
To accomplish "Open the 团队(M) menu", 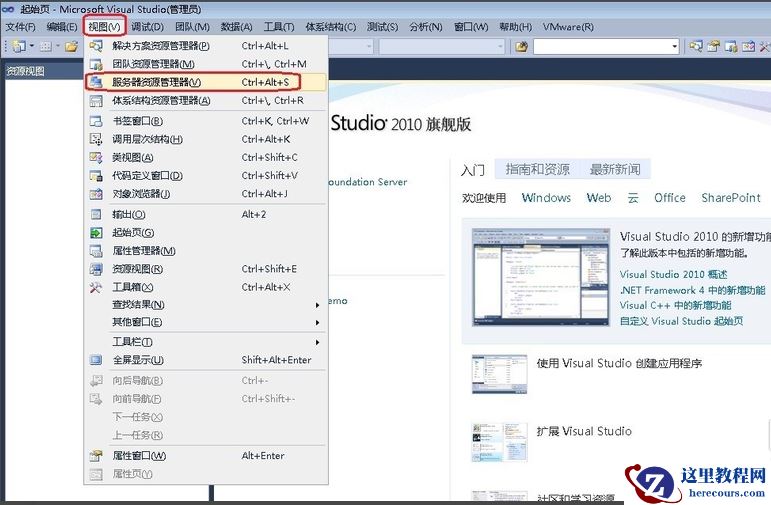I will coord(192,27).
